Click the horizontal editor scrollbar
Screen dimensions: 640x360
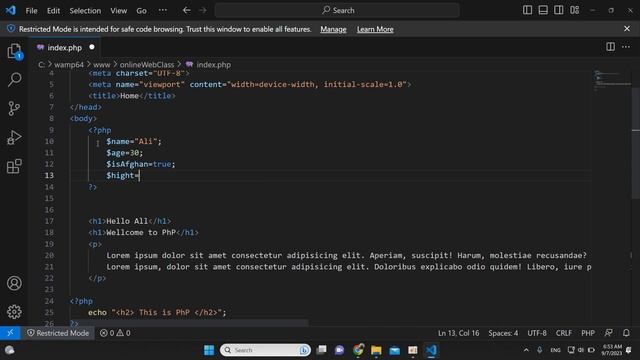point(189,322)
